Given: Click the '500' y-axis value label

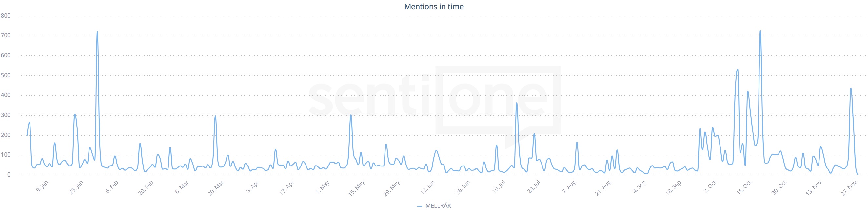Looking at the screenshot, I should (6, 75).
